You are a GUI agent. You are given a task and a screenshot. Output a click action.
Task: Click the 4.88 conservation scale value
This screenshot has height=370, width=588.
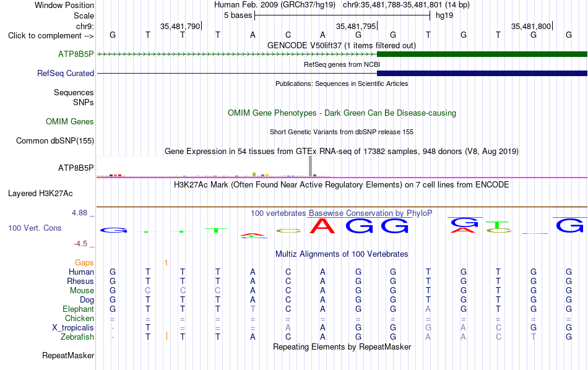[79, 213]
